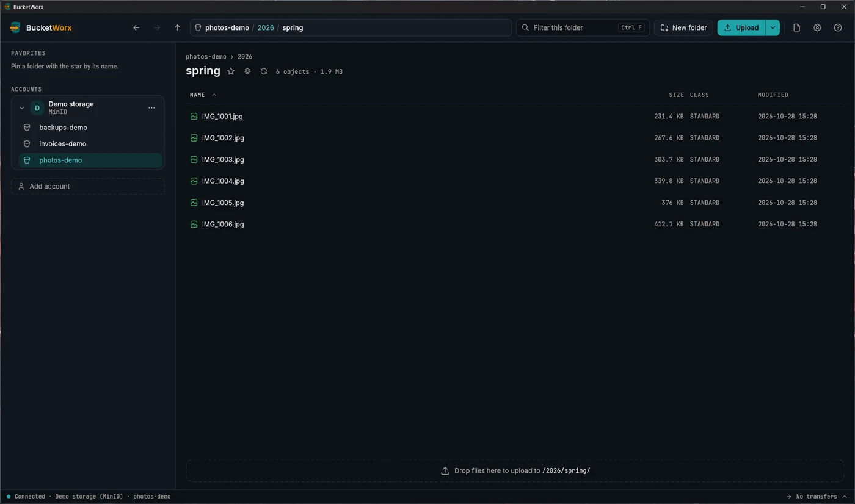Viewport: 855px width, 504px height.
Task: Select the IMG_1005.jpg file name
Action: click(x=223, y=203)
